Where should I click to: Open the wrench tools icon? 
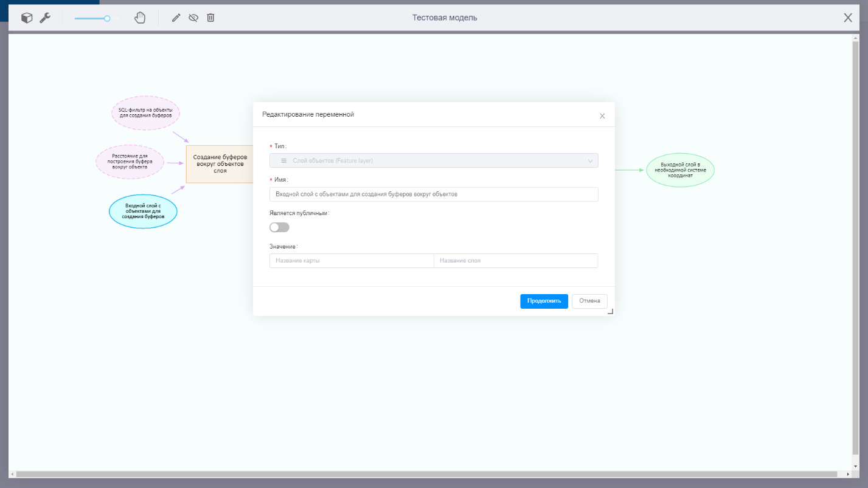click(x=45, y=18)
